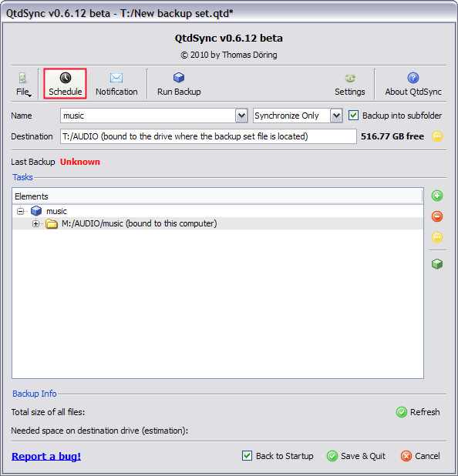Browse for the destination with the yellow button
Image resolution: width=458 pixels, height=476 pixels.
click(437, 136)
